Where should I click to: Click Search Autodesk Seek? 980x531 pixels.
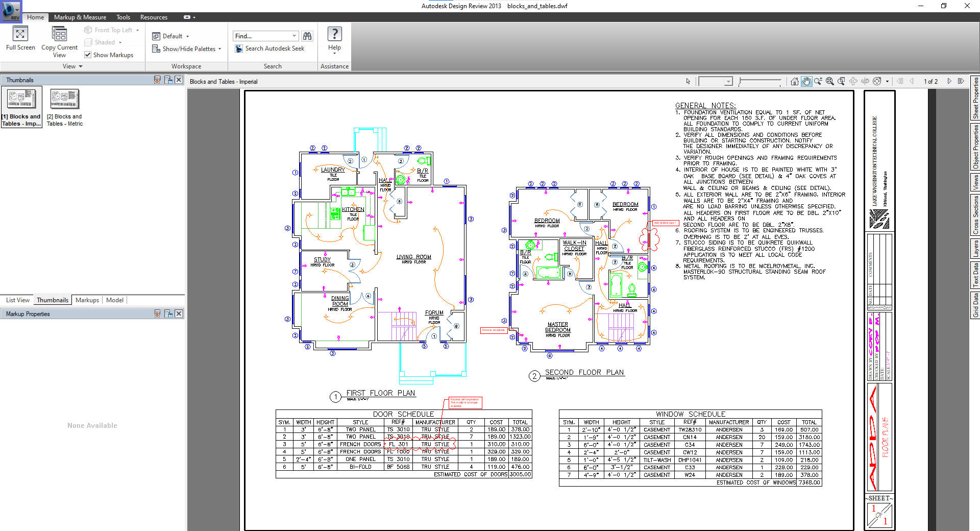click(x=269, y=49)
